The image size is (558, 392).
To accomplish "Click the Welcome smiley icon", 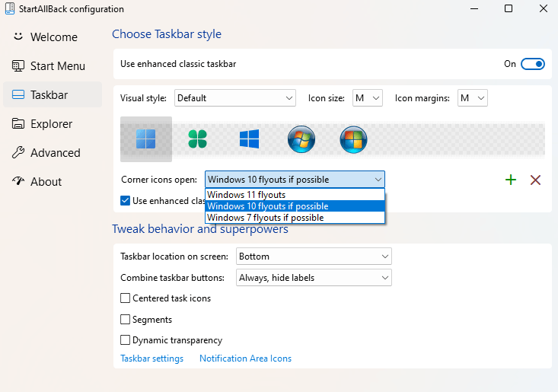I will (18, 37).
